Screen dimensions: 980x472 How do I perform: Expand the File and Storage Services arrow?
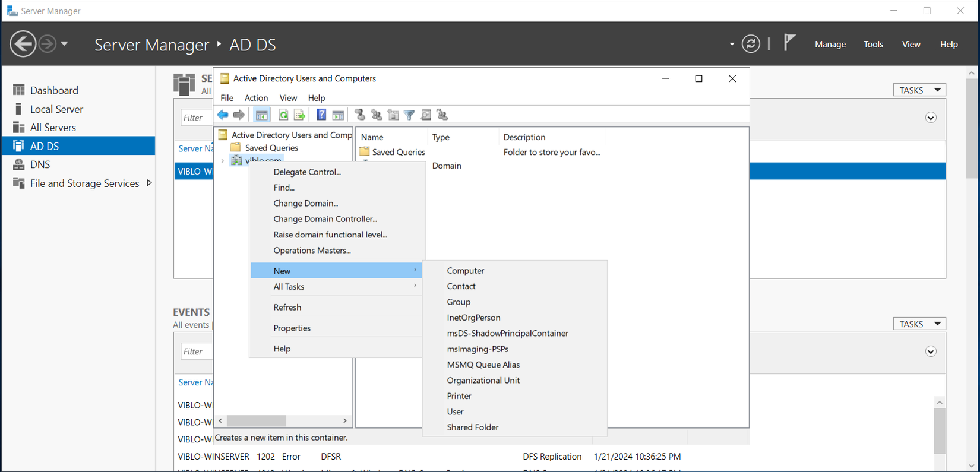(x=149, y=183)
